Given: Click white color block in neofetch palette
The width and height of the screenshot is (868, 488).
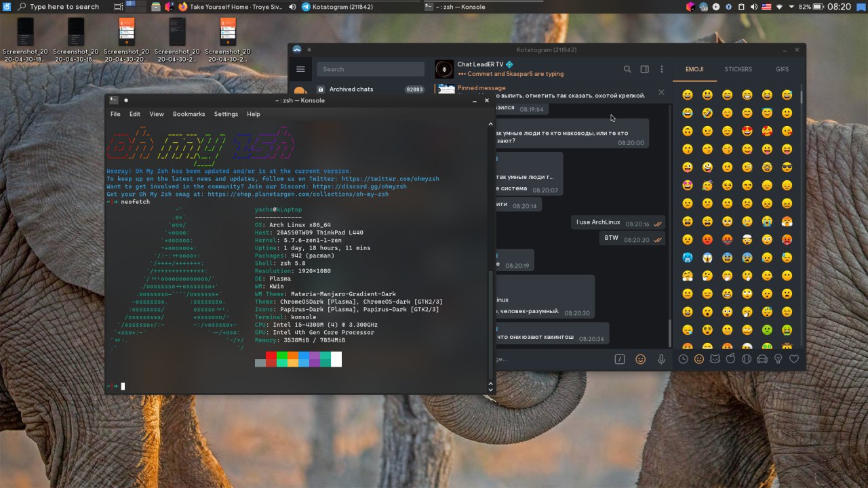Looking at the screenshot, I should pyautogui.click(x=336, y=359).
